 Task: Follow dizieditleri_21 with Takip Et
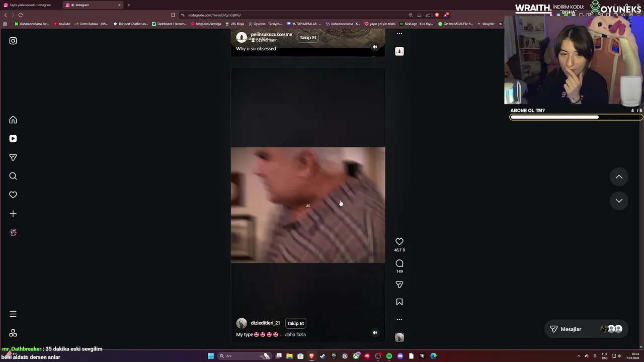click(296, 323)
